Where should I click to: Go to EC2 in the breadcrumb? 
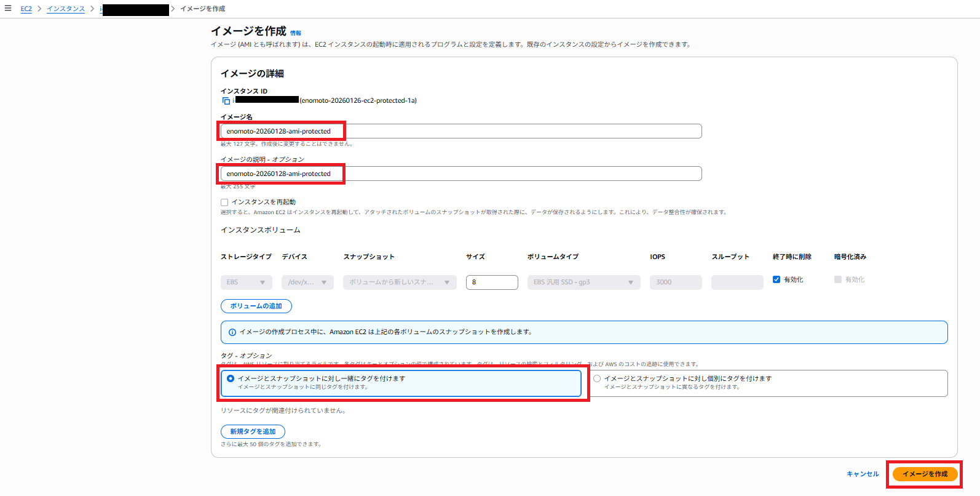pos(26,9)
